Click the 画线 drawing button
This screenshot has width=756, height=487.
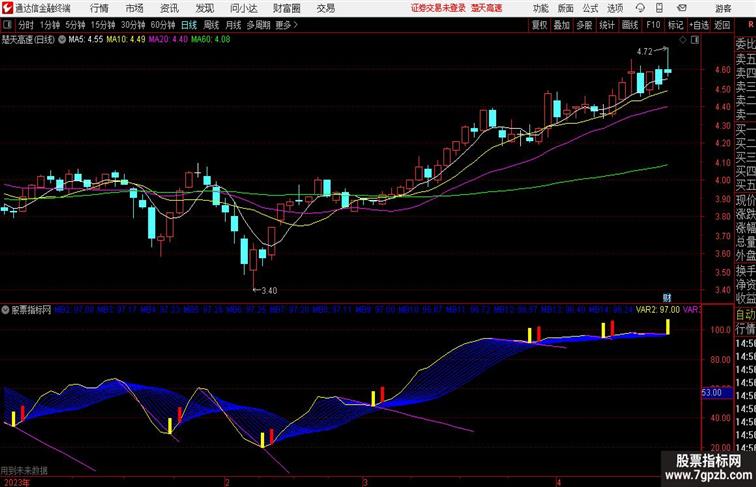tap(630, 25)
